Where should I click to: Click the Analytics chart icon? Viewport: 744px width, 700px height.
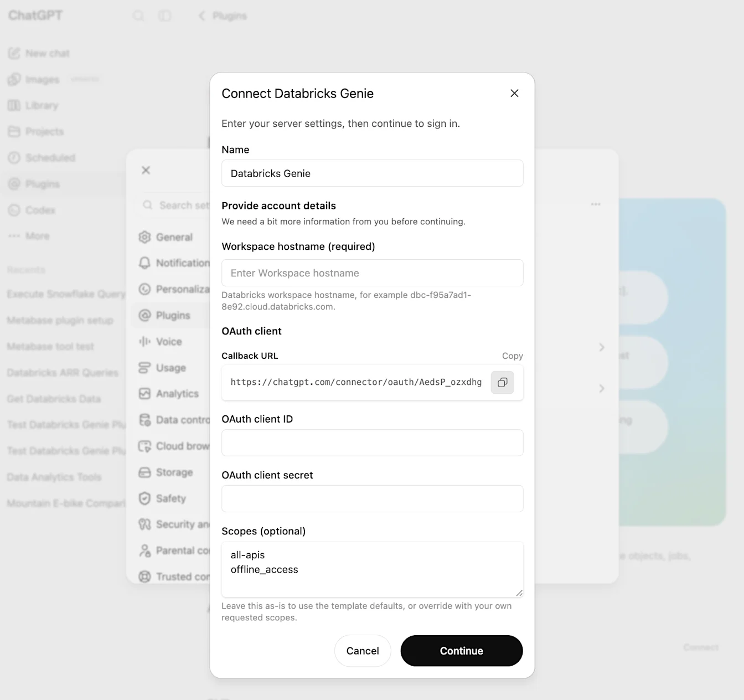(144, 394)
